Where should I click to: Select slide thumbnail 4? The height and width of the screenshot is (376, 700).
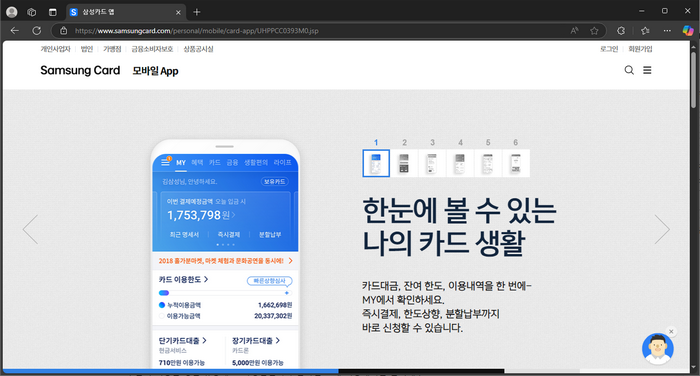(x=460, y=163)
